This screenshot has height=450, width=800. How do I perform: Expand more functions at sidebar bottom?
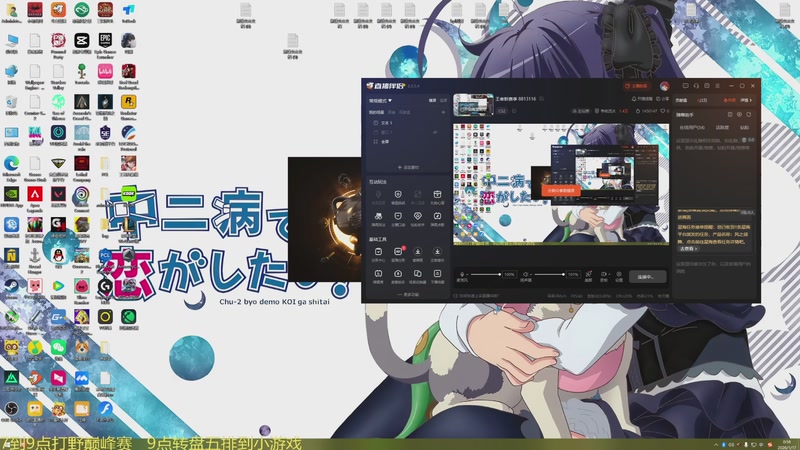click(x=408, y=294)
